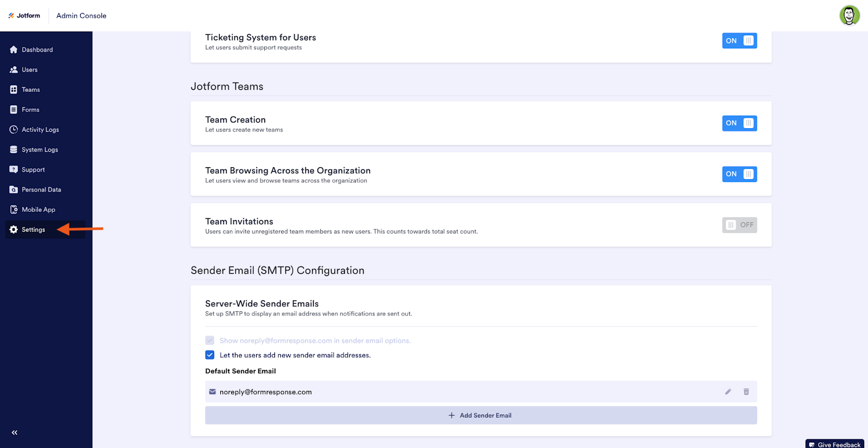Viewport: 868px width, 448px height.
Task: Click the Mobile App icon
Action: click(x=14, y=210)
